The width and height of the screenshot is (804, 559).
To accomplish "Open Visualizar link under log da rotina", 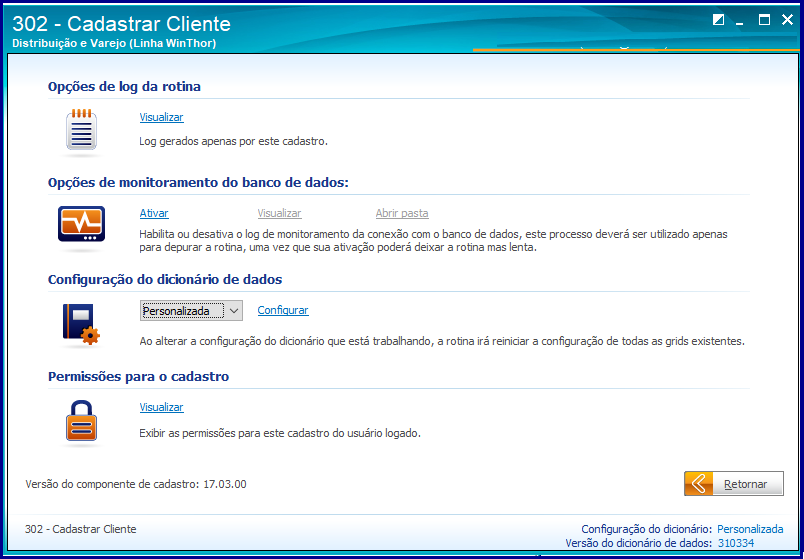I will pyautogui.click(x=162, y=117).
